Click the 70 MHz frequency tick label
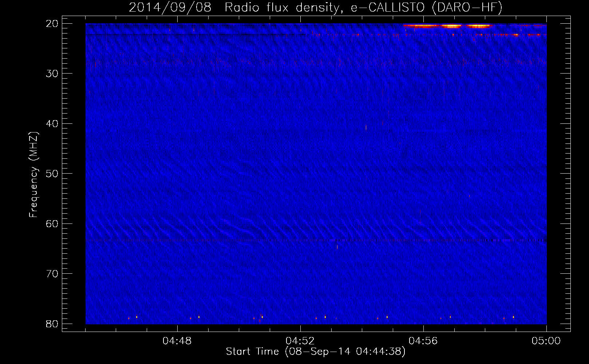The height and width of the screenshot is (364, 589). click(x=52, y=274)
